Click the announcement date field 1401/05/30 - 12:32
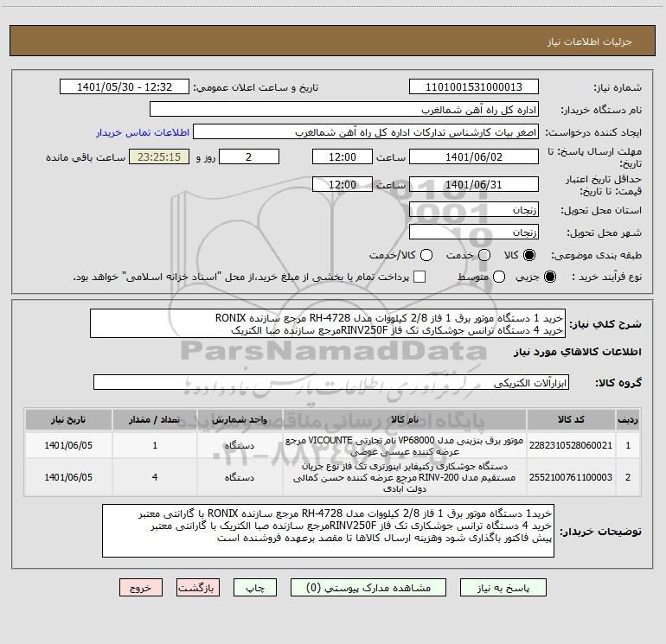Viewport: 666px width, 644px height. 125,86
